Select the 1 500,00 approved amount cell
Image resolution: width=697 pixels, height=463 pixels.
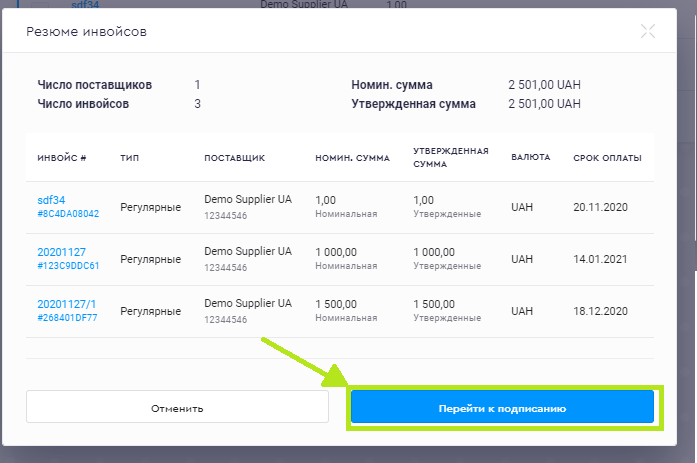coord(434,303)
